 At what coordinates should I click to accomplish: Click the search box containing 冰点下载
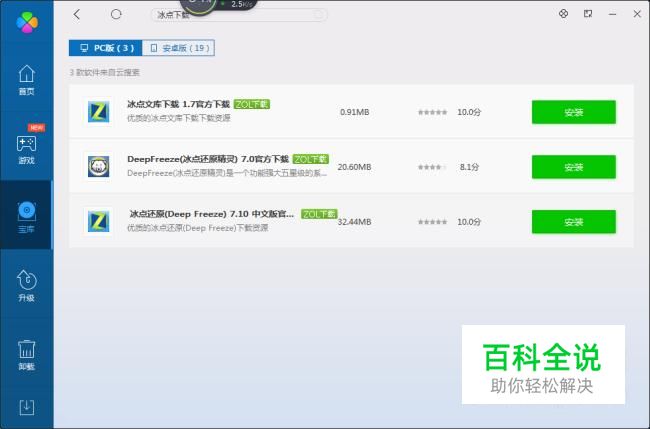coord(239,15)
